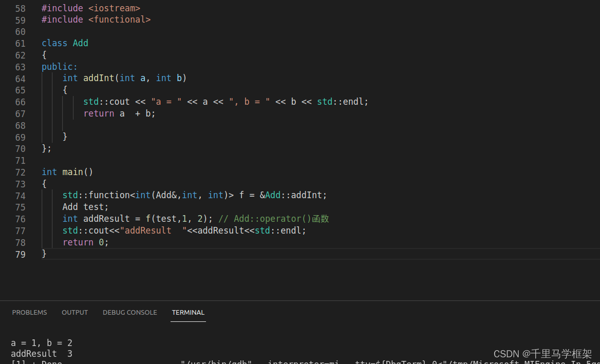Click the std::cout line printing a and b

[226, 102]
